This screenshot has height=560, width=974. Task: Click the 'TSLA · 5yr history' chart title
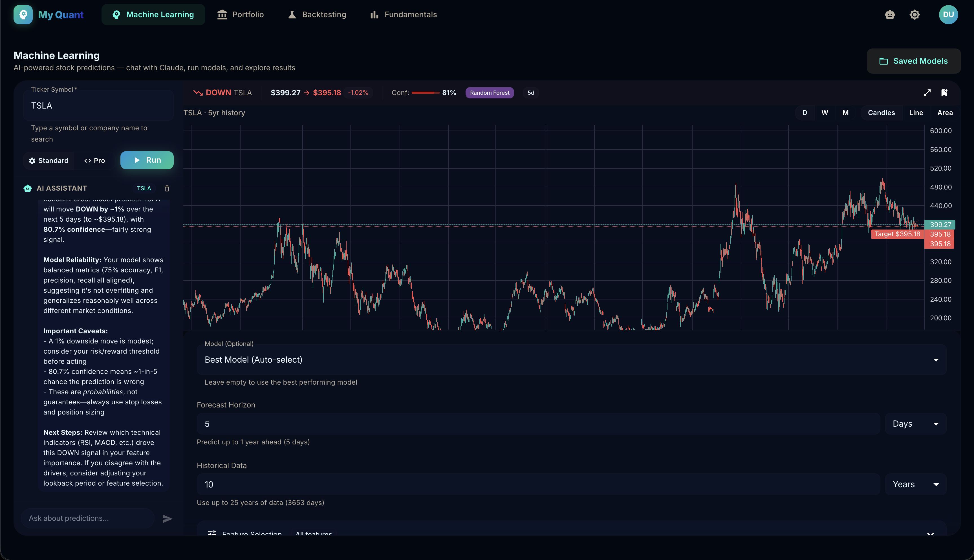214,113
